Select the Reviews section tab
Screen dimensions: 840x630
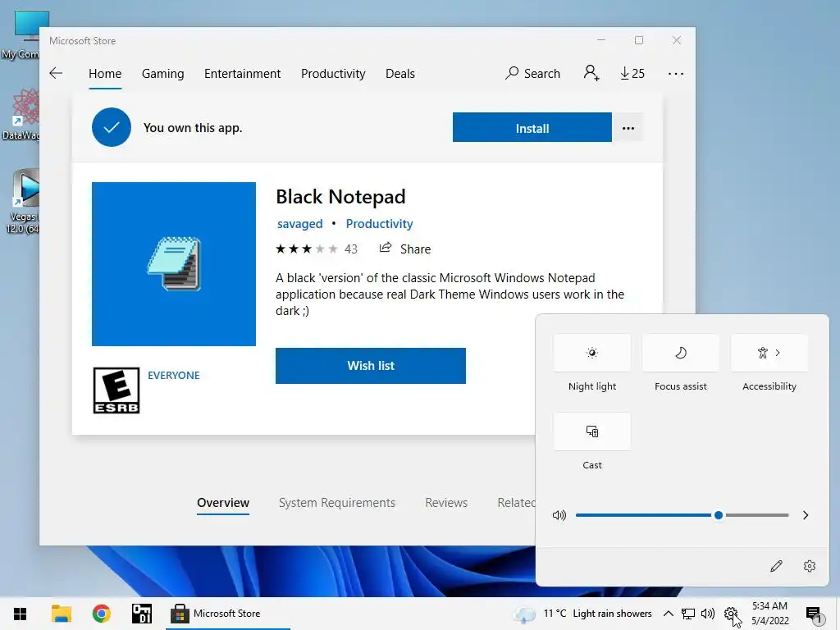[x=446, y=503]
